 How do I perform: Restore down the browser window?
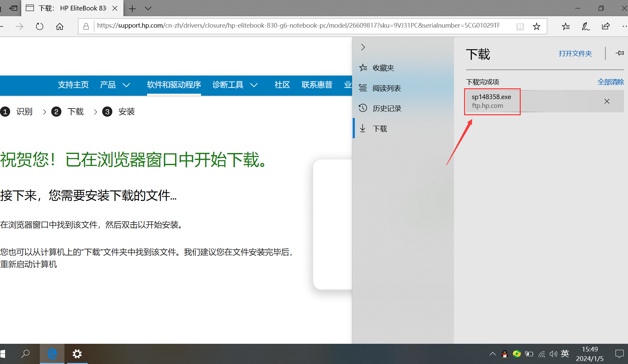point(601,8)
